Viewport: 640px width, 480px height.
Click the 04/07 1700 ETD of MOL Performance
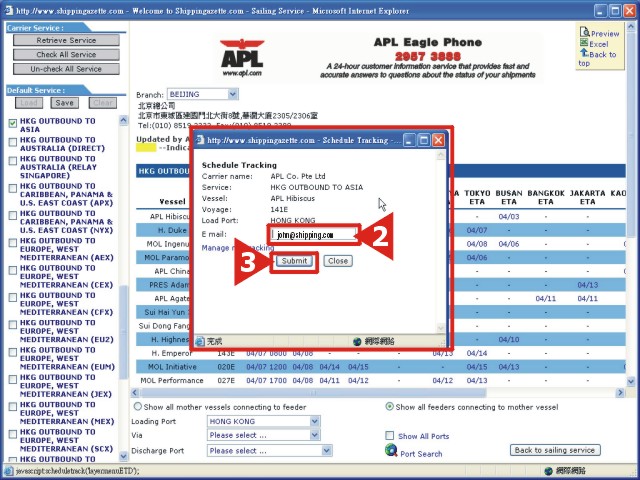click(266, 380)
